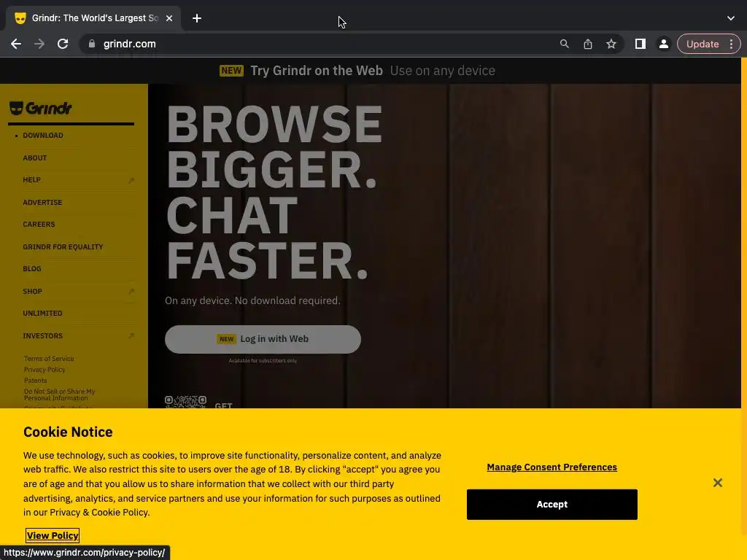This screenshot has width=747, height=560.
Task: Click the Log in with Web button
Action: click(263, 339)
